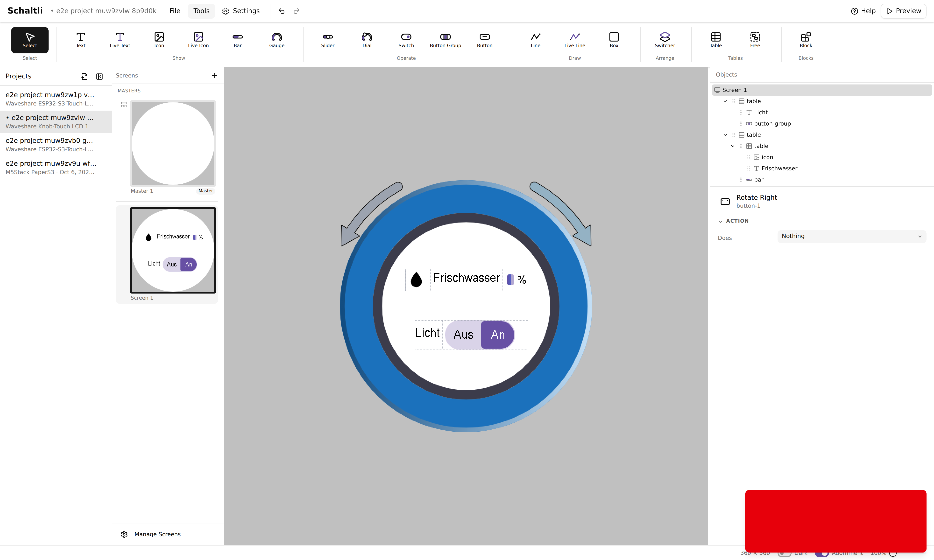Collapse the table above the icon item
The height and width of the screenshot is (560, 934).
pos(732,146)
